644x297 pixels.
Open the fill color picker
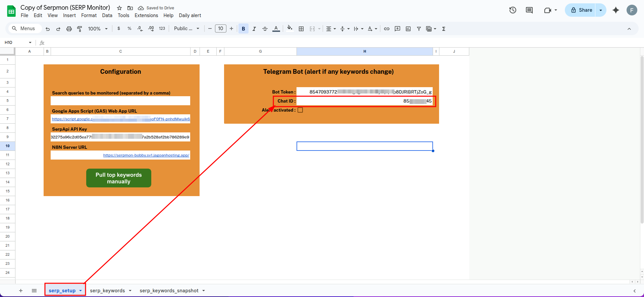pos(290,29)
